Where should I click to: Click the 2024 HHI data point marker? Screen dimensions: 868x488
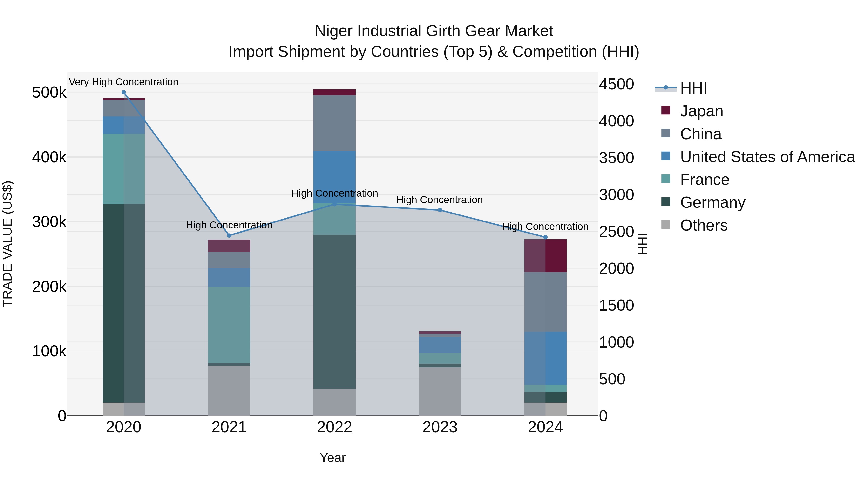click(546, 237)
